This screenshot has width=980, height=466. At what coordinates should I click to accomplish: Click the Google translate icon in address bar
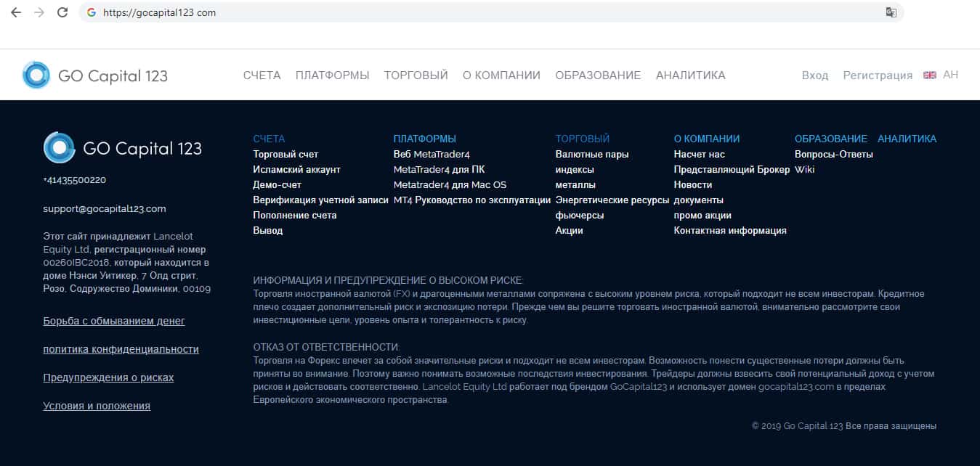[x=891, y=12]
